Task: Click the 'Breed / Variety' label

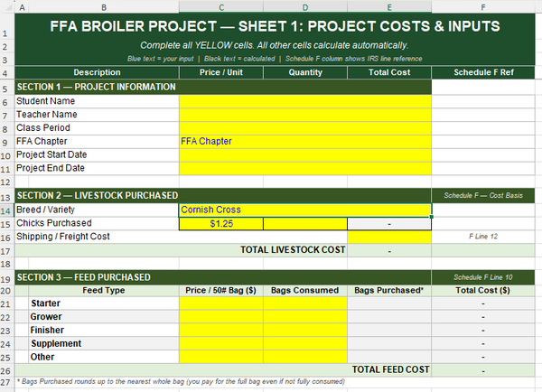Action: click(x=46, y=210)
